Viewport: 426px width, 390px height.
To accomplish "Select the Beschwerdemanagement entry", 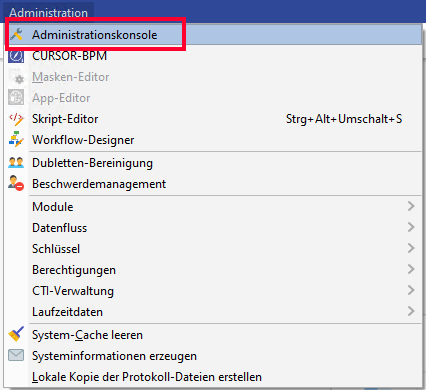I will (213, 184).
